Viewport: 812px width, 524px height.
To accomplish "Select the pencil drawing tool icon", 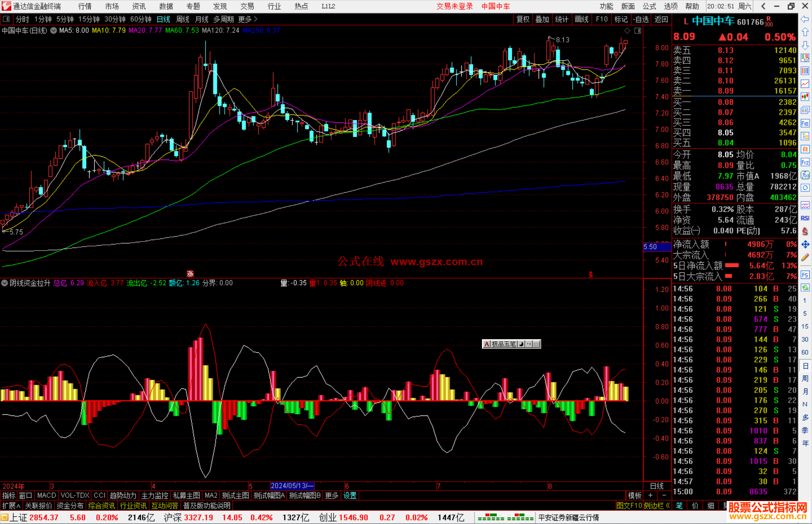I will coord(805,257).
